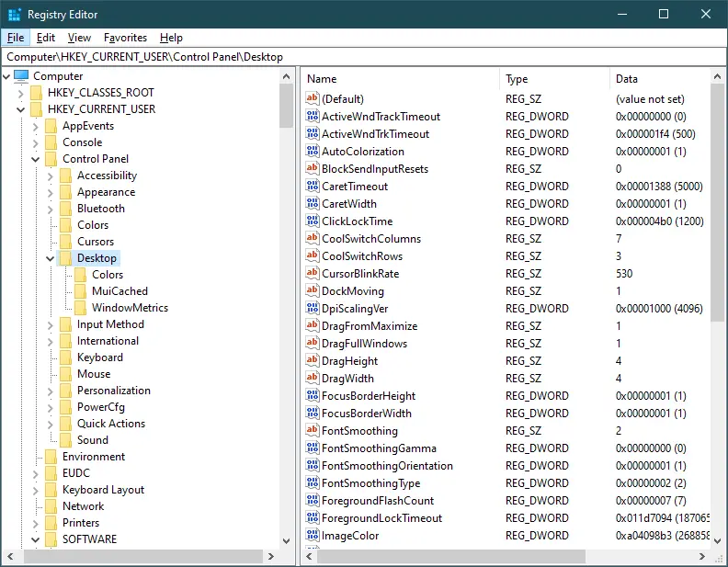This screenshot has width=728, height=567.
Task: Sort values by the Type column header
Action: (x=555, y=79)
